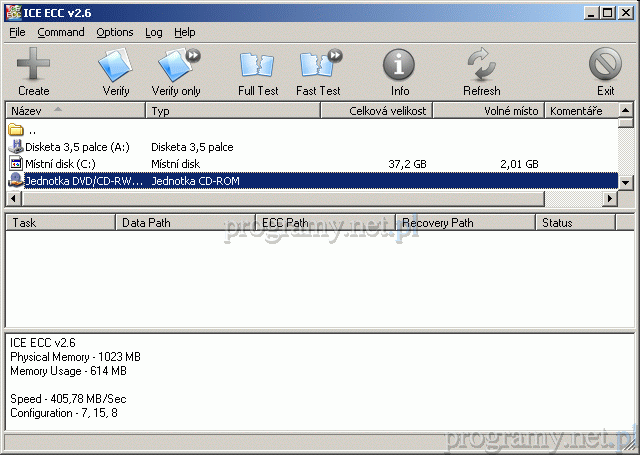Run the Fast Test tool

point(318,72)
